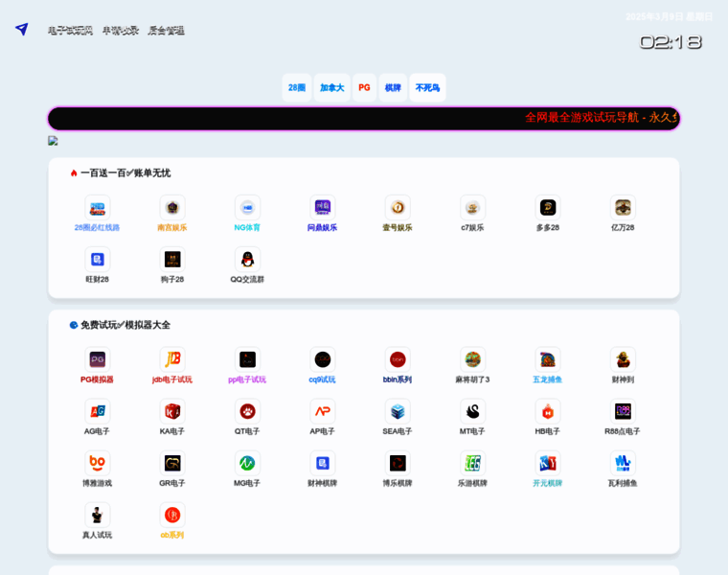Open the NG体育 icon
The width and height of the screenshot is (728, 575).
(247, 208)
